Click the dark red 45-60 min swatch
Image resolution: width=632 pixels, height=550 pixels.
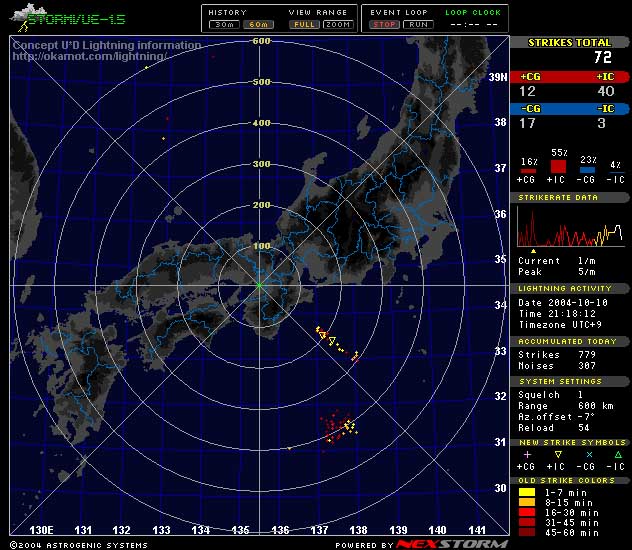pyautogui.click(x=527, y=532)
